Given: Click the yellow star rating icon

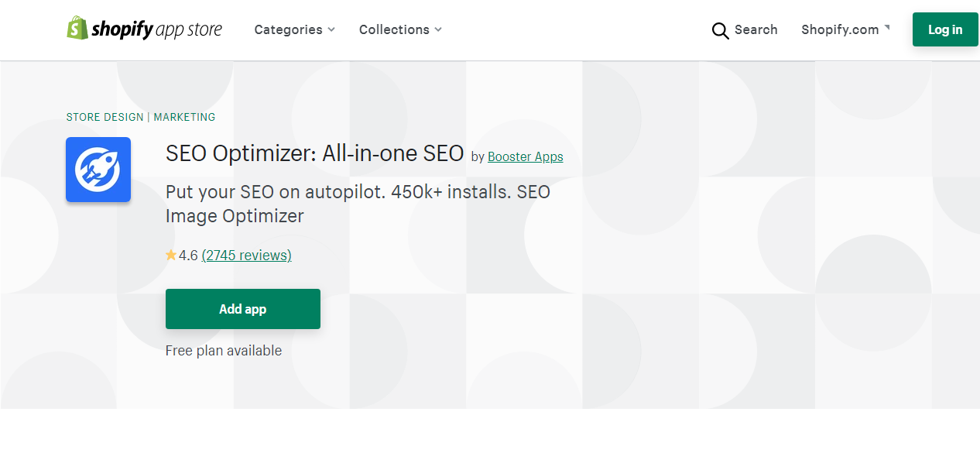Looking at the screenshot, I should (171, 255).
